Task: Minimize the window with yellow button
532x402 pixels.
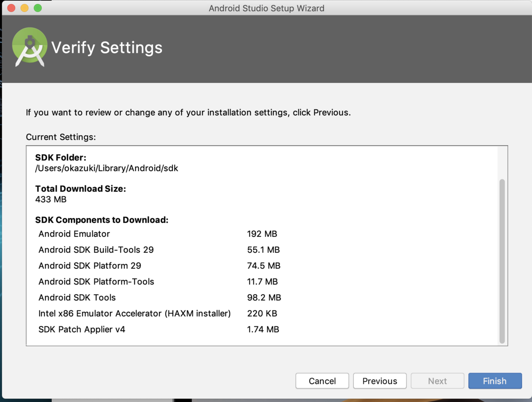Action: [x=25, y=8]
